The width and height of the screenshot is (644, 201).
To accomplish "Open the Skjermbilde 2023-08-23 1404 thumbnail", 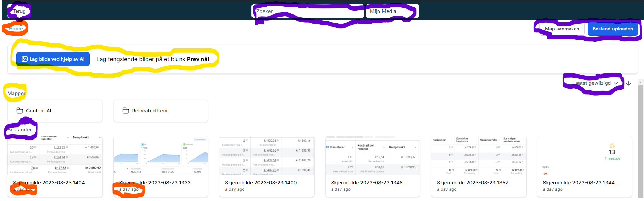I will point(55,155).
